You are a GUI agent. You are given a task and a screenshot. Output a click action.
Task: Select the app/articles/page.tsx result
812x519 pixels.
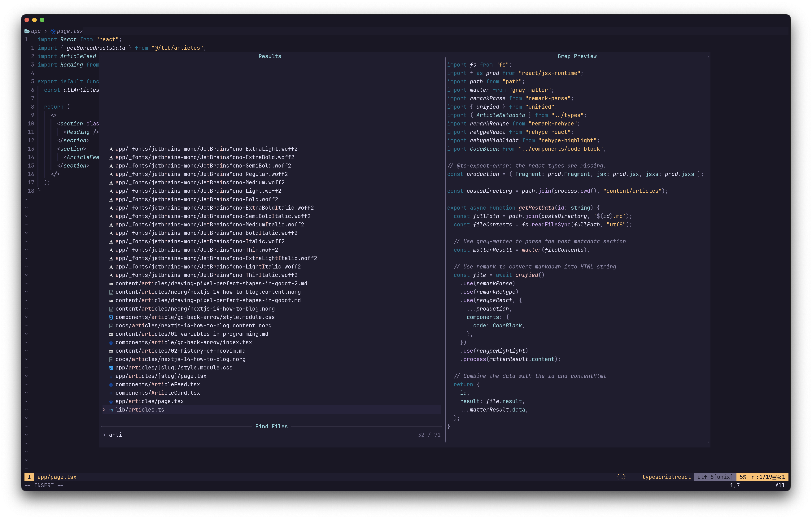pos(149,401)
